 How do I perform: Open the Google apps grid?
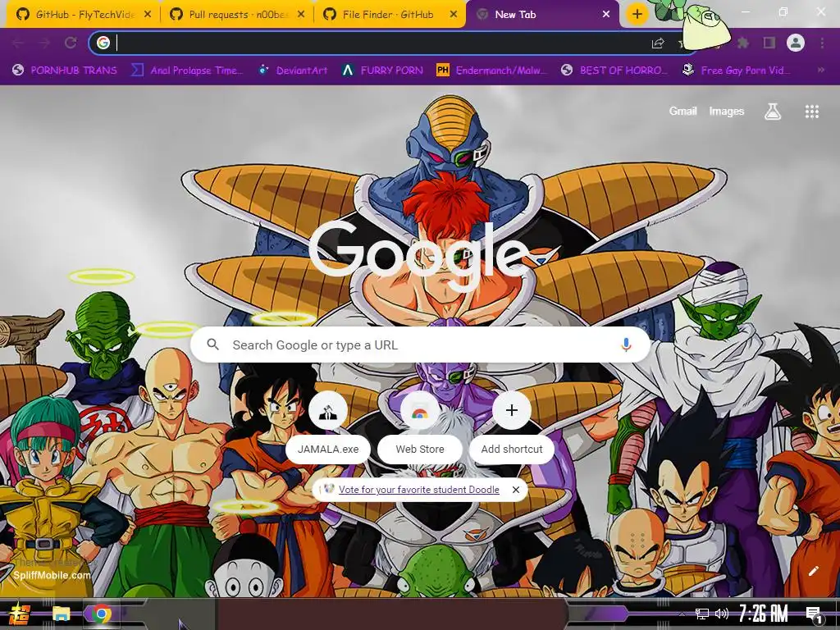point(811,112)
